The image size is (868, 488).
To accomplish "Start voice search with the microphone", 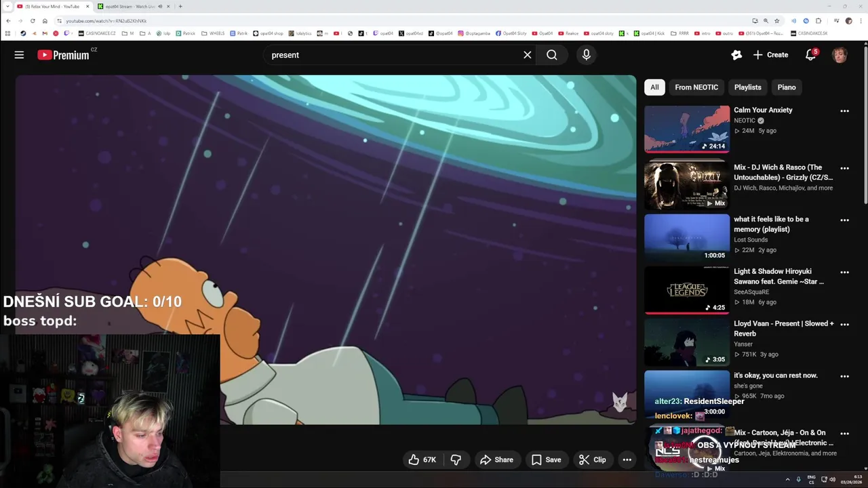I will 586,55.
